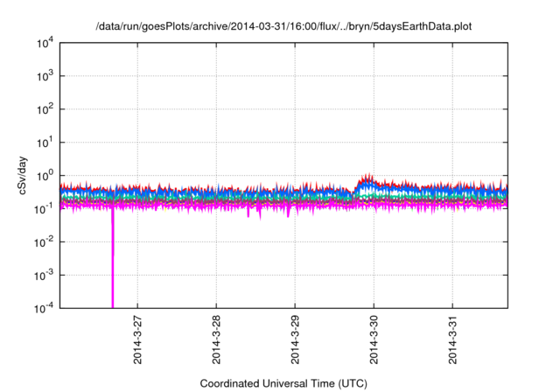Click the cSv/day y-axis label
The width and height of the screenshot is (560, 392).
(22, 175)
